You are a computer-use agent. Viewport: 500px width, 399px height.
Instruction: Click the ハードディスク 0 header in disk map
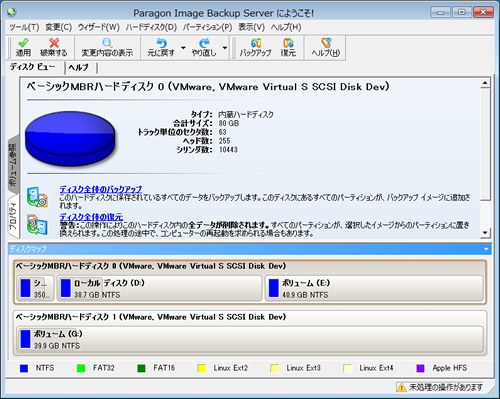[151, 266]
